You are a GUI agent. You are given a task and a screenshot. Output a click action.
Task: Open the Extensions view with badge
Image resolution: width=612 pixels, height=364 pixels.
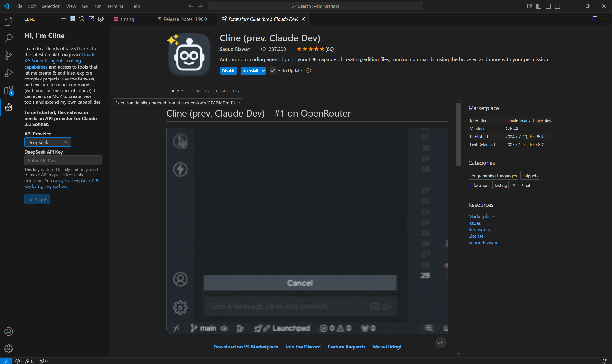[8, 90]
